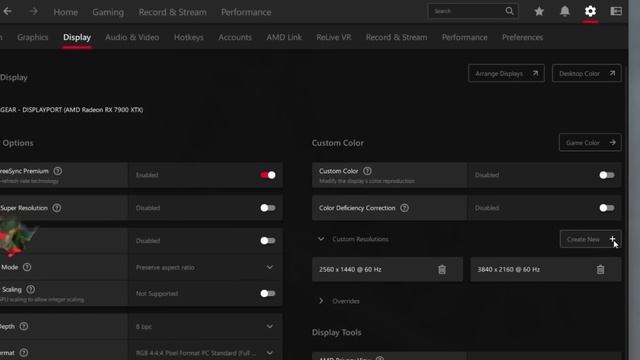Delete the 2560 x 1440 @ 60 Hz resolution
Screen dimensions: 640x360
coord(442,269)
